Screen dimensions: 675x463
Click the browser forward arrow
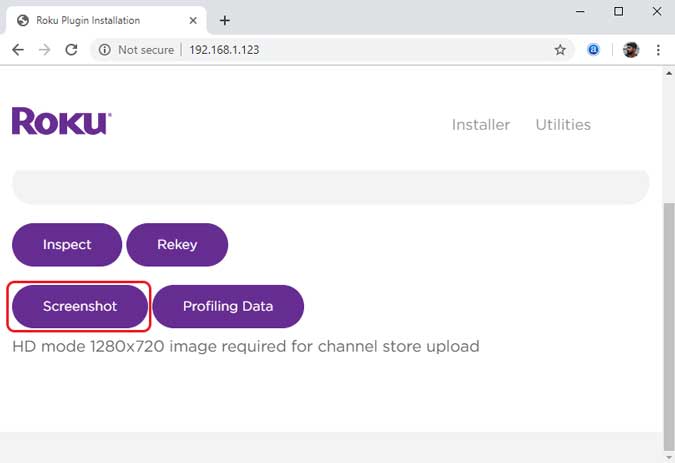tap(44, 50)
